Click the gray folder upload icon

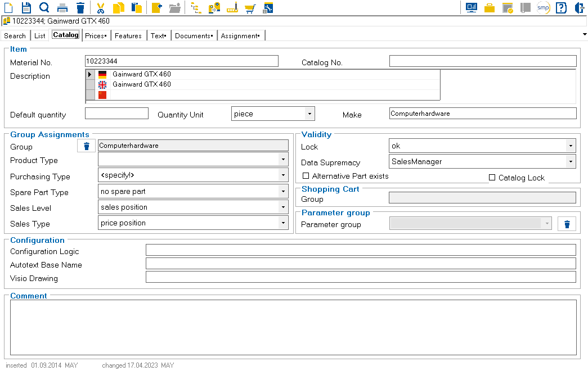click(175, 7)
